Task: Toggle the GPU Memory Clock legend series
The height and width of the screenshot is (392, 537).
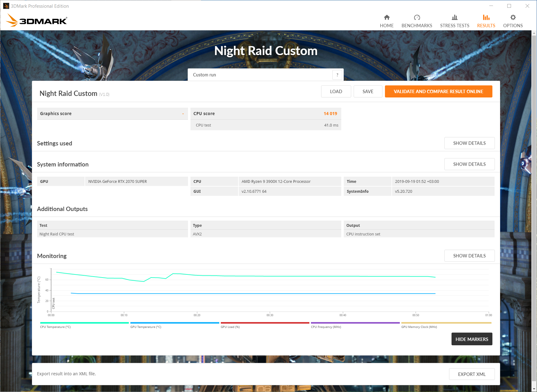Action: tap(446, 325)
